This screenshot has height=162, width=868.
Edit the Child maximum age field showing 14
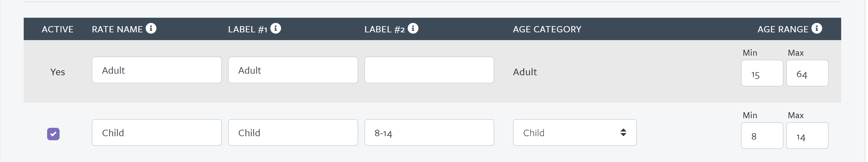pyautogui.click(x=807, y=136)
